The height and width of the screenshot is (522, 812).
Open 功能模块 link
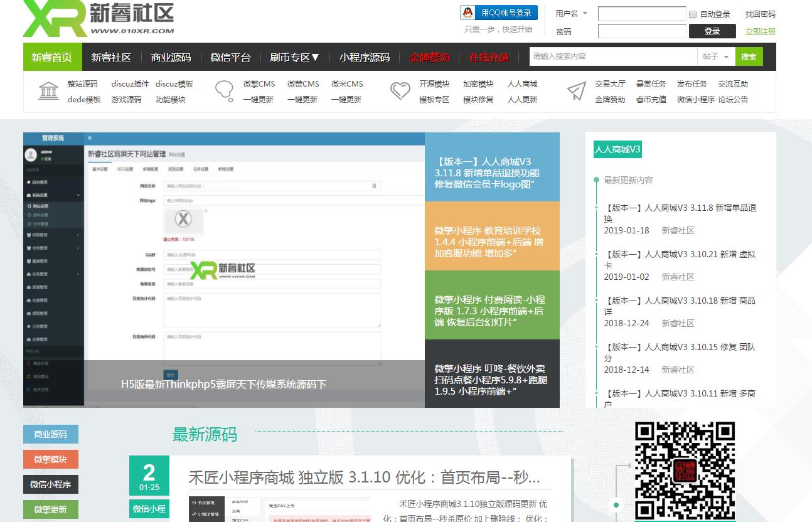click(171, 99)
